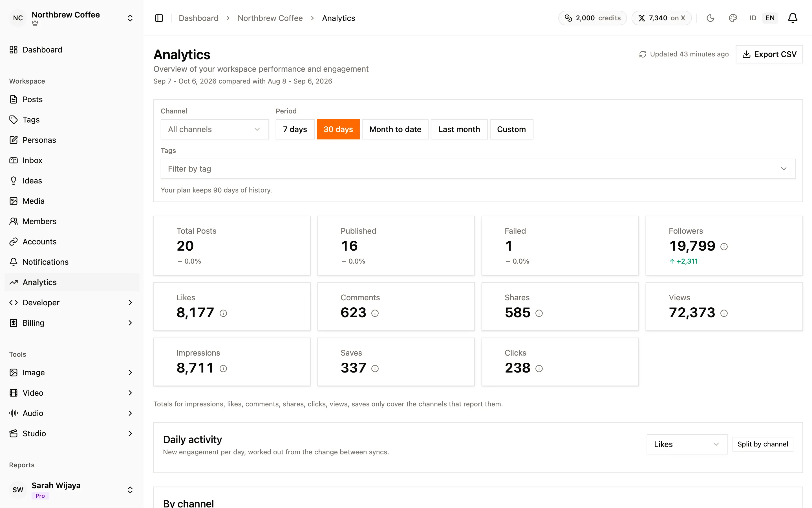Show info icon for Comments
The image size is (812, 508).
(375, 314)
